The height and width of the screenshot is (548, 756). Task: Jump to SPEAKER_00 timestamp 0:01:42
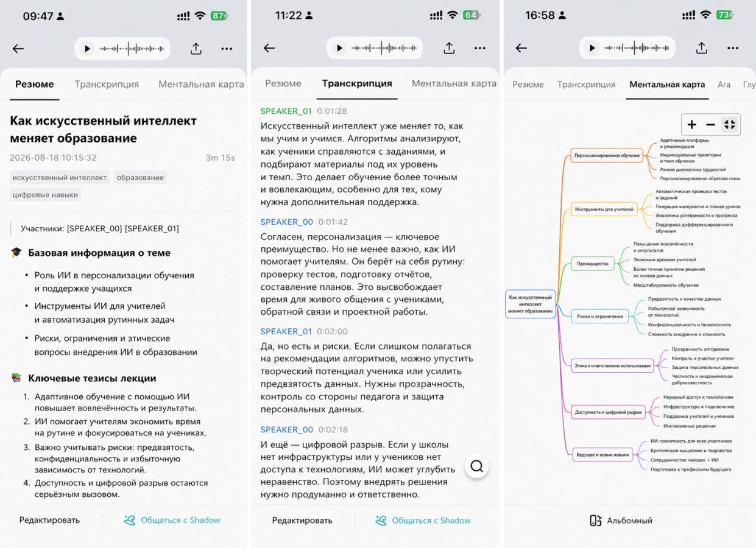pyautogui.click(x=333, y=222)
